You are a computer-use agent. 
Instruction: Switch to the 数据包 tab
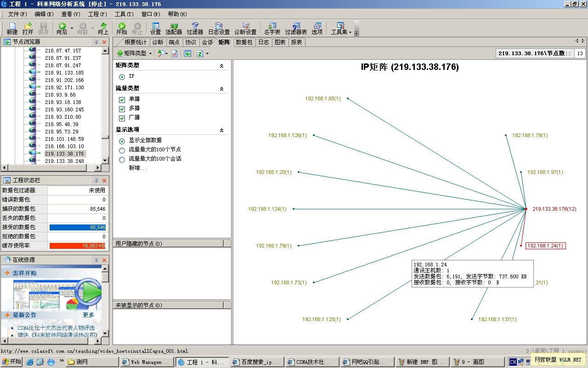click(243, 42)
